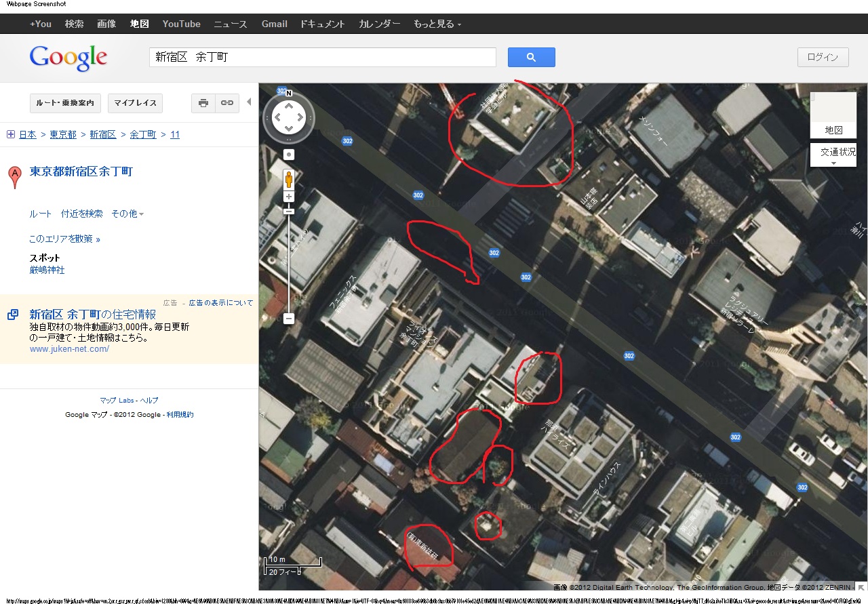This screenshot has height=604, width=868.
Task: Expand the breadcrumb plus box beside 日本
Action: point(11,134)
